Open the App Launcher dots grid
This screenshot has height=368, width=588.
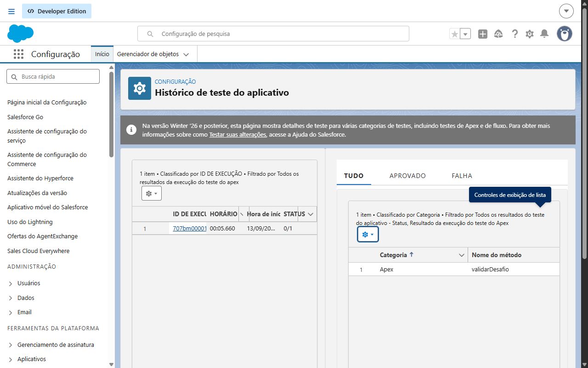point(18,54)
